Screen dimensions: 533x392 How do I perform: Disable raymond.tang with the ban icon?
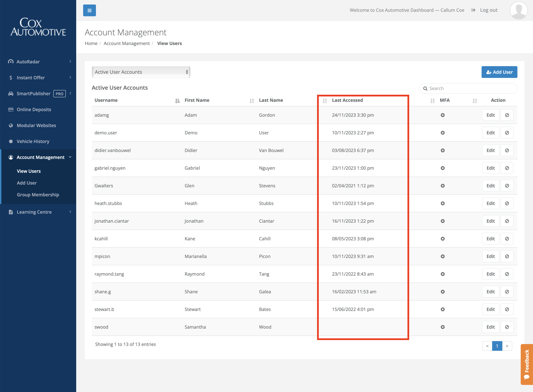point(507,274)
